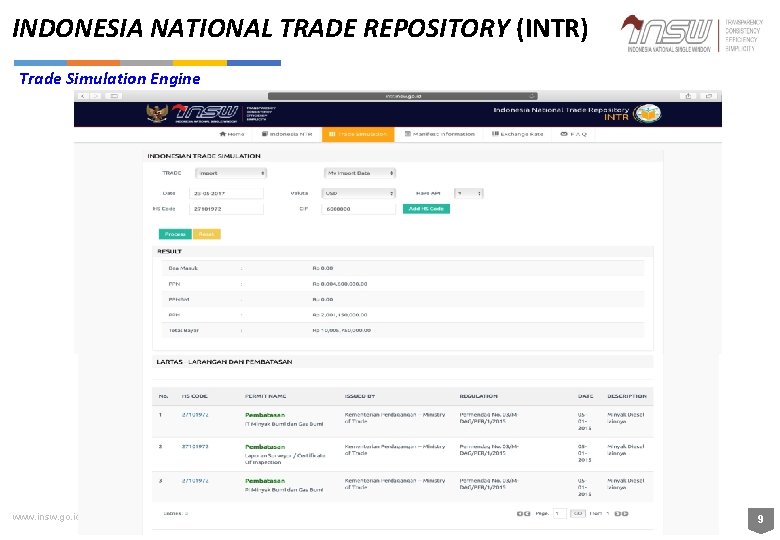Click the Bea Masuk result row

click(402, 269)
